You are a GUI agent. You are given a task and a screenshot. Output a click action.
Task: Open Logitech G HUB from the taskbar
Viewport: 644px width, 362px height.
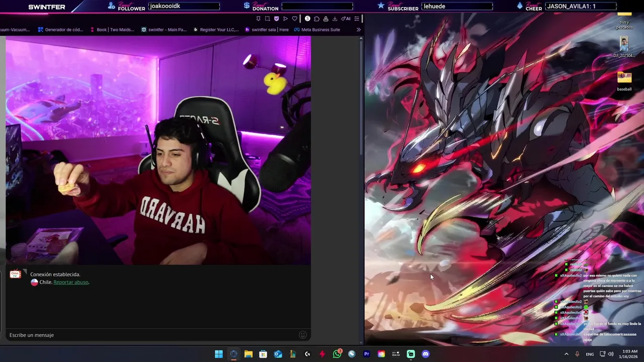pos(307,354)
